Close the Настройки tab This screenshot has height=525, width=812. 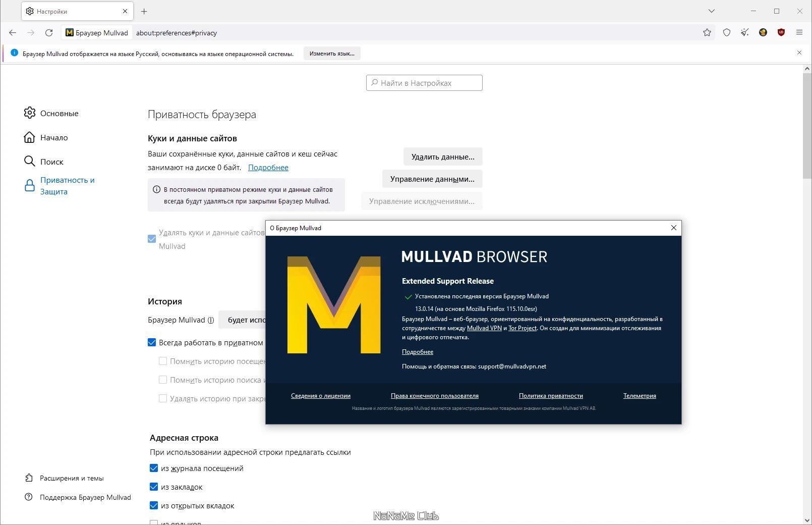(x=125, y=11)
